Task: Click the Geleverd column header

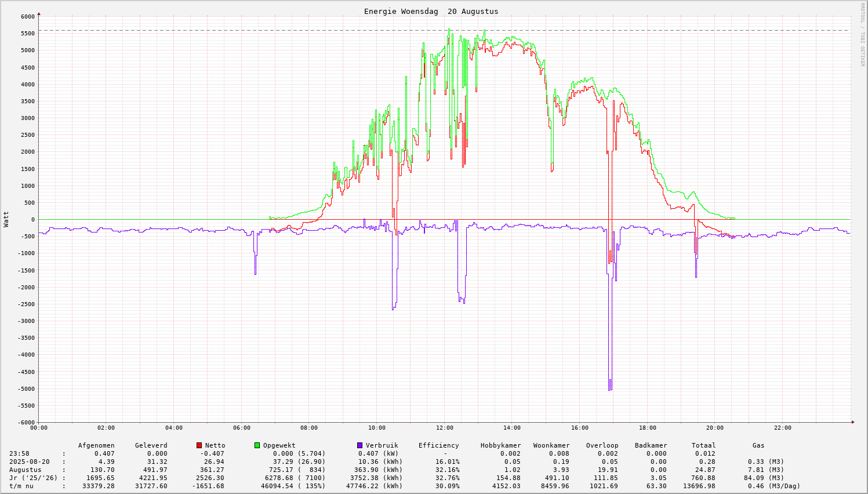Action: 151,445
